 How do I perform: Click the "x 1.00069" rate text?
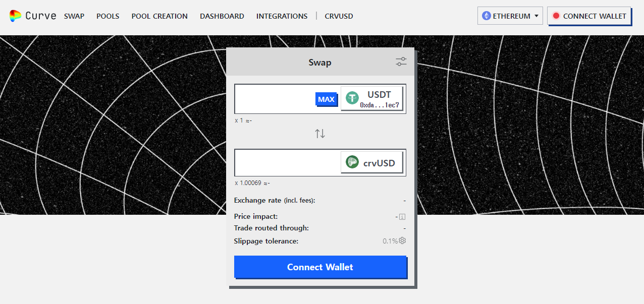click(249, 183)
